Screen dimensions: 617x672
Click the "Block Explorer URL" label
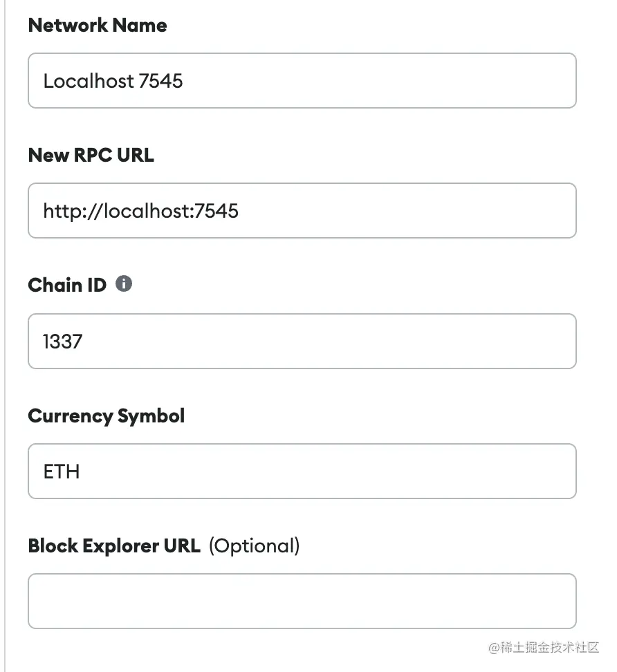coord(114,545)
